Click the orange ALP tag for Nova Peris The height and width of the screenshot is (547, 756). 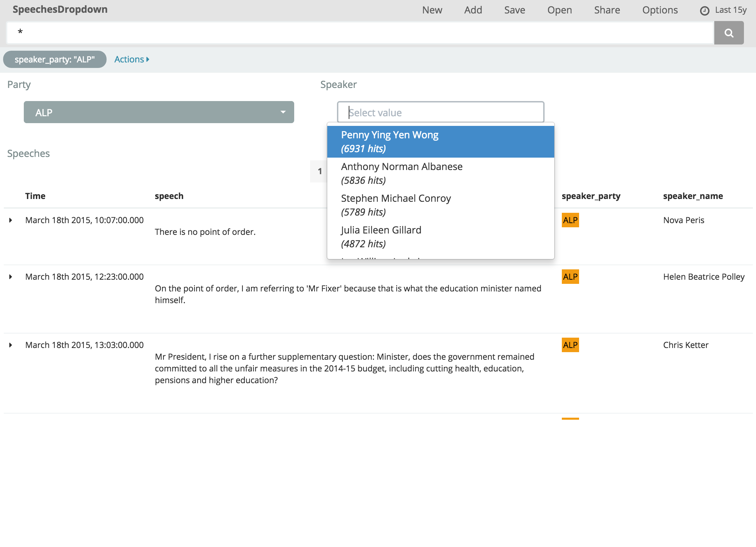point(570,220)
